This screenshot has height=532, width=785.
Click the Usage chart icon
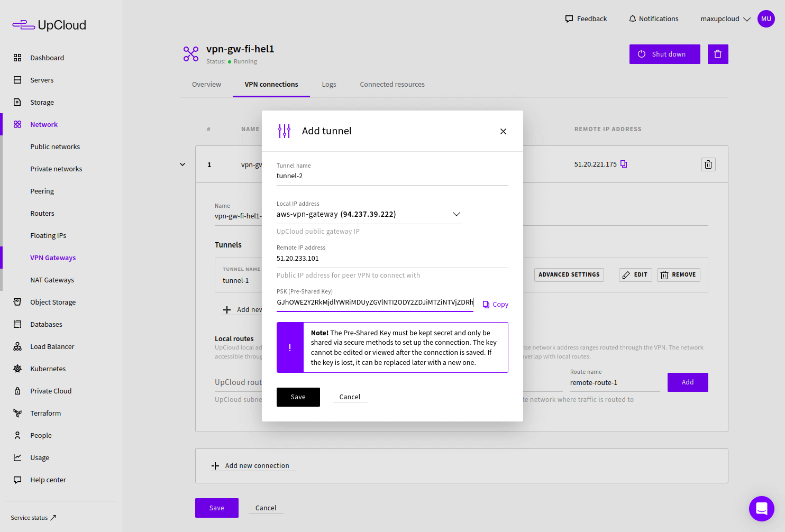pos(17,457)
